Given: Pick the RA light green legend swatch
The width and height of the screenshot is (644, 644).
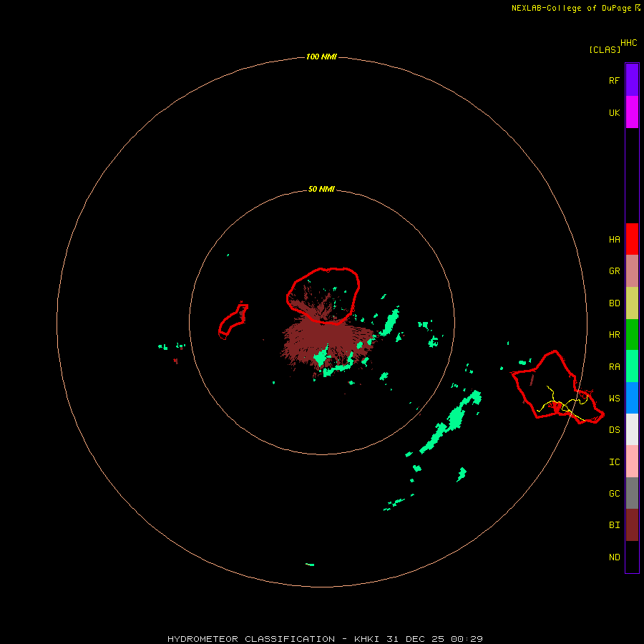Looking at the screenshot, I should [x=632, y=366].
